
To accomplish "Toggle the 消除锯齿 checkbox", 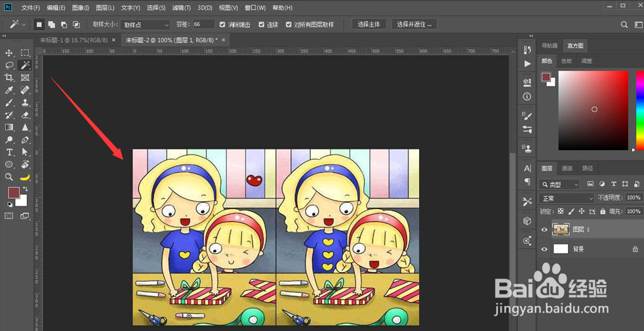I will [222, 25].
